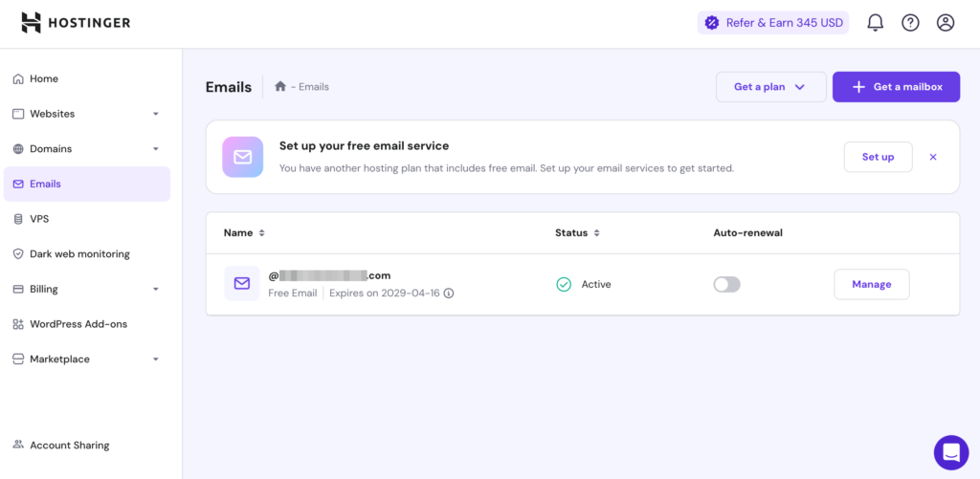Click the Emails page title
The height and width of the screenshot is (479, 980).
(x=229, y=87)
